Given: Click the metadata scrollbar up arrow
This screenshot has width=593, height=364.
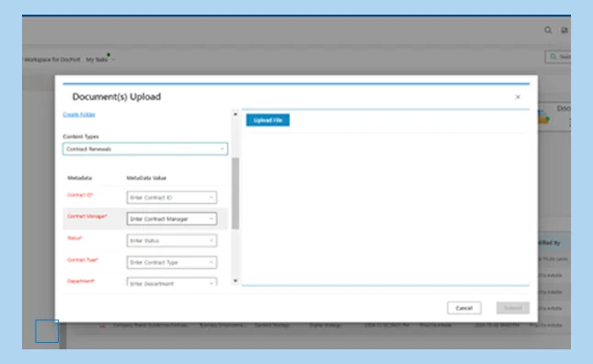Looking at the screenshot, I should coord(235,114).
